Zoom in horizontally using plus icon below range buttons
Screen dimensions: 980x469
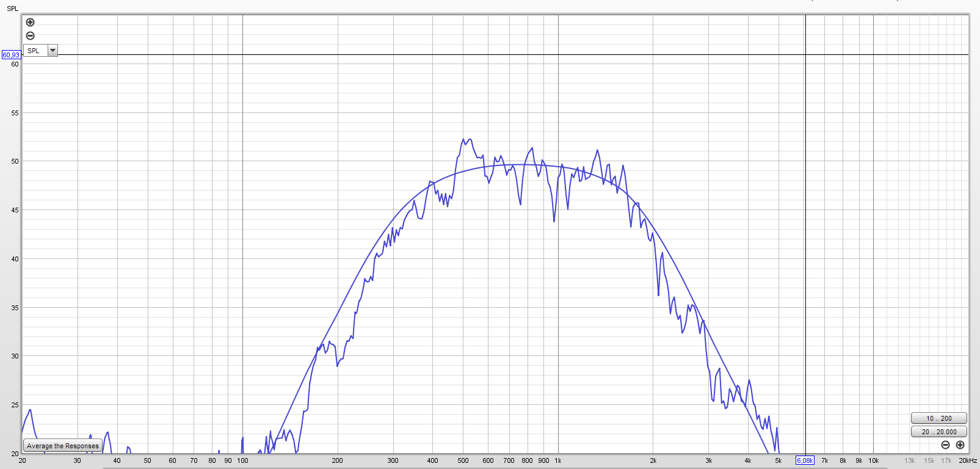(x=960, y=445)
